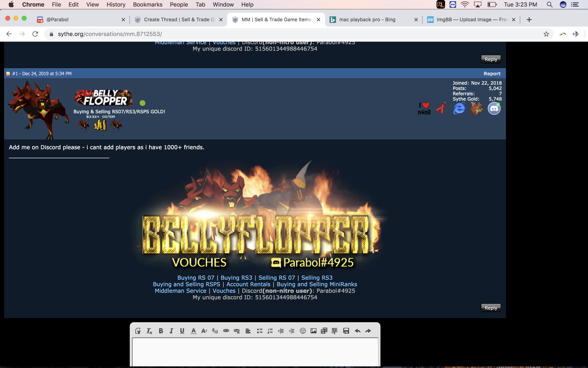
Task: Open the font size dropdown
Action: coord(204,331)
